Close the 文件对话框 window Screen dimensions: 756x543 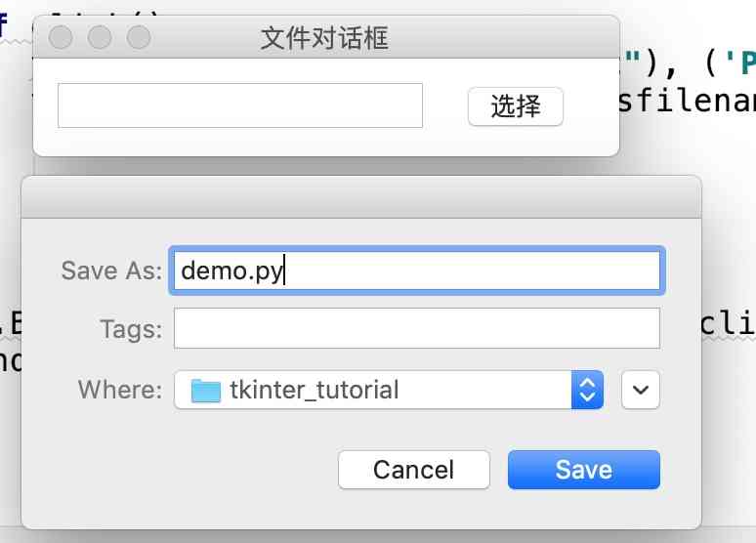click(x=61, y=37)
